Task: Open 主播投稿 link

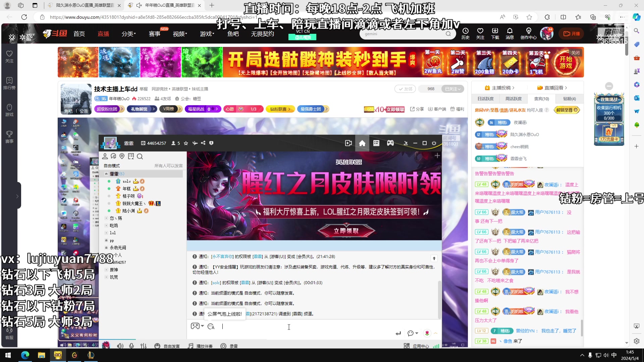Action: (499, 88)
